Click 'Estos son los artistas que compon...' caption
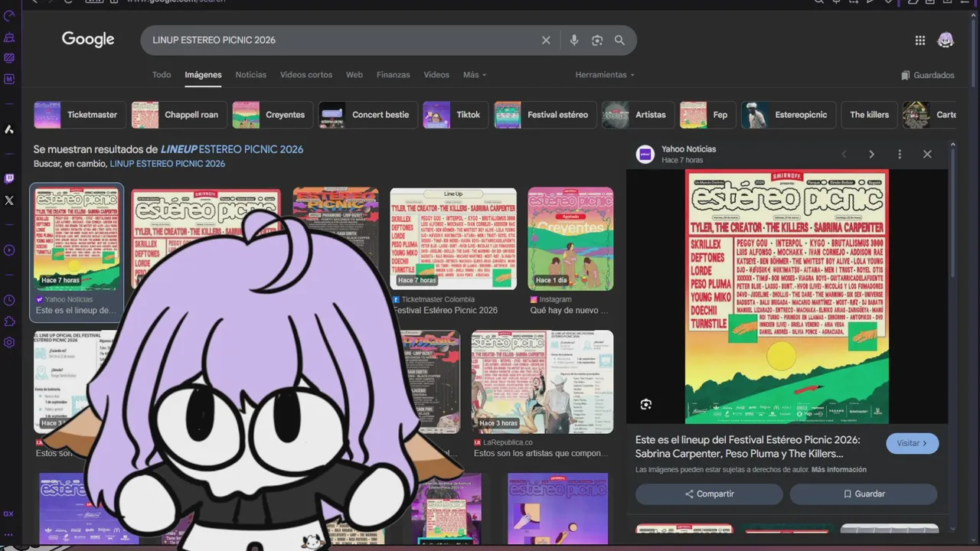The width and height of the screenshot is (980, 551). pyautogui.click(x=542, y=454)
